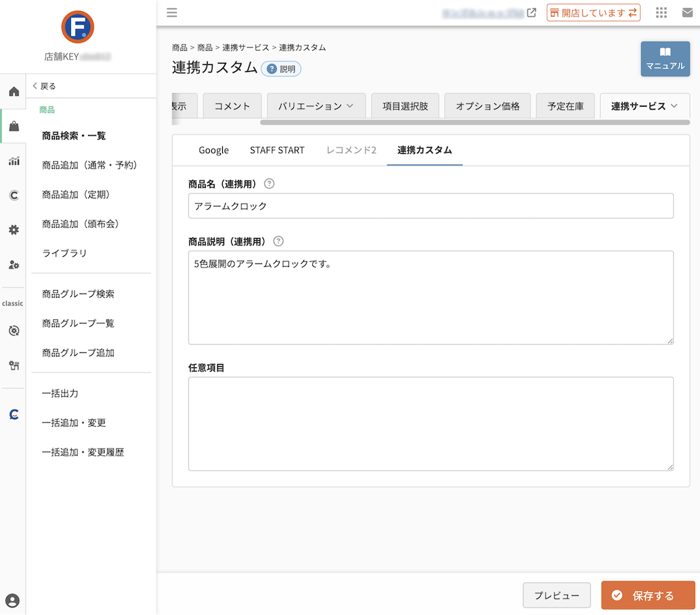
Task: Open the マニュアル manual button
Action: [665, 59]
